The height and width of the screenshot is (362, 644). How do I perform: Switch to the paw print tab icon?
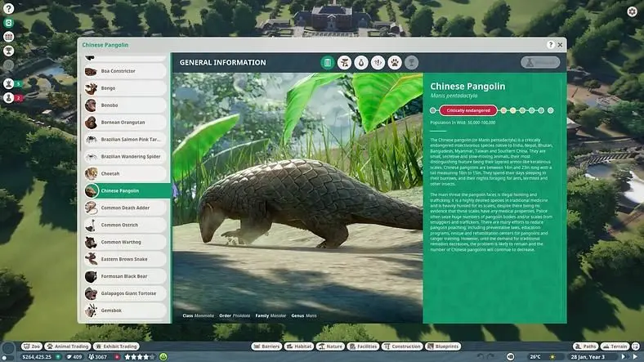(x=395, y=62)
